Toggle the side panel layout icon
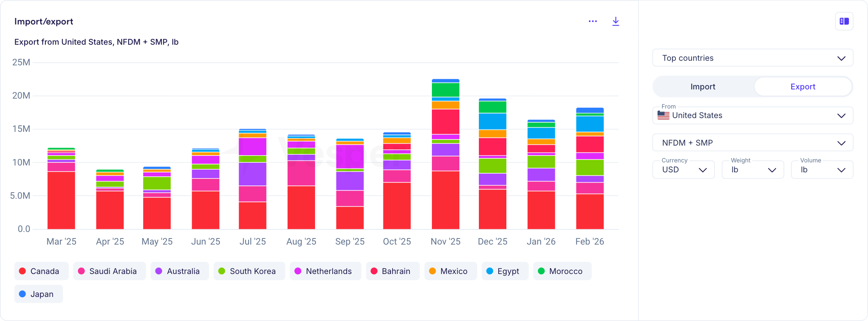The image size is (868, 321). point(844,21)
